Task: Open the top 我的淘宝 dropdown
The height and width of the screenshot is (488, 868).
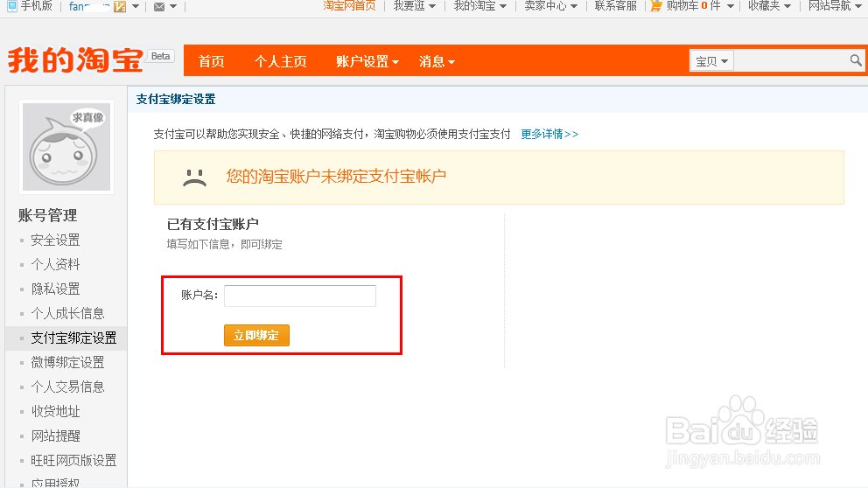Action: 480,6
